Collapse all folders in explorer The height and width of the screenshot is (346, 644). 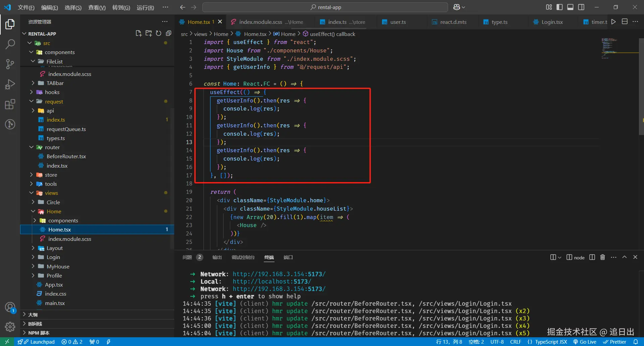(168, 33)
